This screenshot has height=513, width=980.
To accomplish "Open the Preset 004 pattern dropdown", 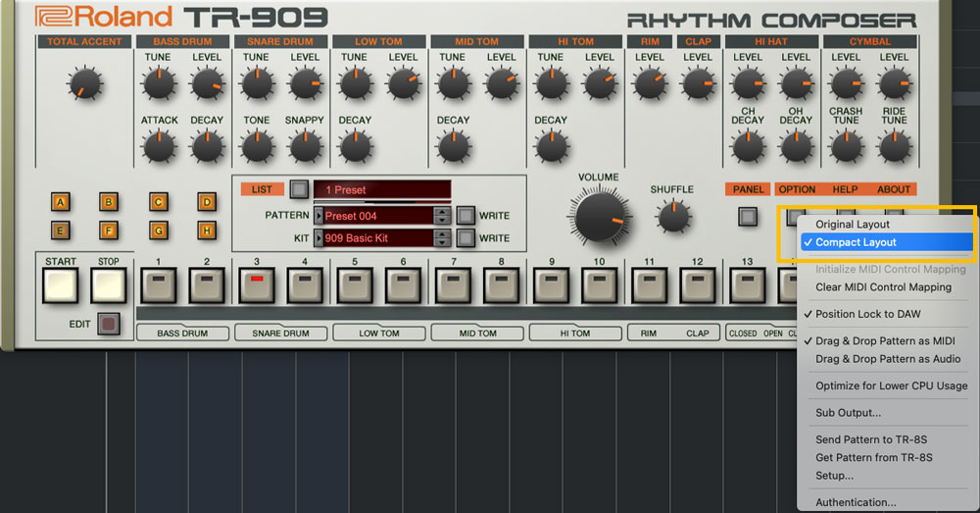I will tap(378, 216).
